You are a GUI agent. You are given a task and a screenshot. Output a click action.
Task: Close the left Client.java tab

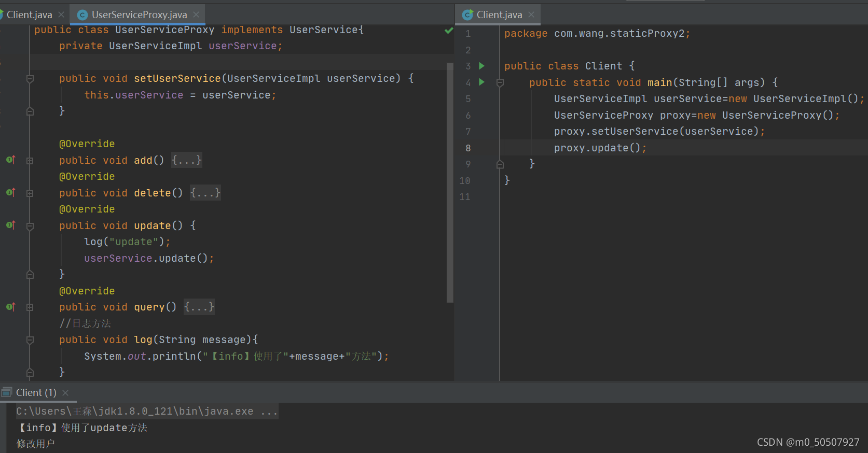pyautogui.click(x=61, y=15)
